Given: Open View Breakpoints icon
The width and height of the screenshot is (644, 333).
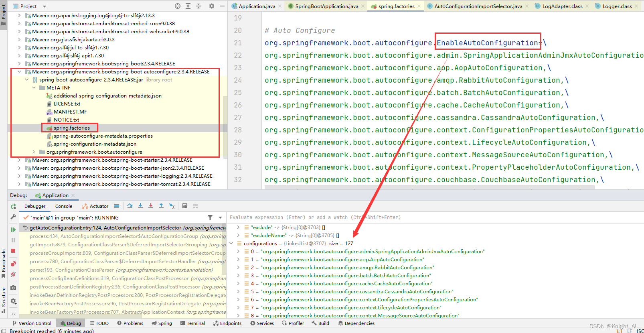Looking at the screenshot, I should coord(13,264).
